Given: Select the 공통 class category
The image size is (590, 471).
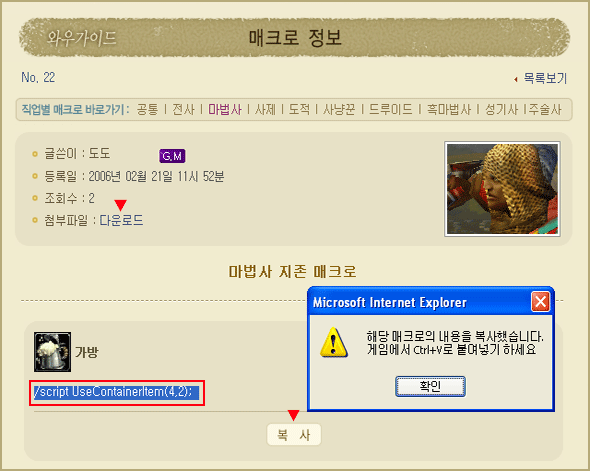Looking at the screenshot, I should tap(147, 109).
